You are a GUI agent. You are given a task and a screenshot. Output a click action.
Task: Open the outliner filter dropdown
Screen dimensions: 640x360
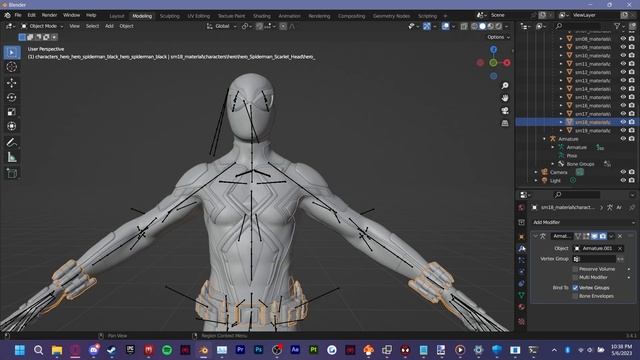[619, 26]
